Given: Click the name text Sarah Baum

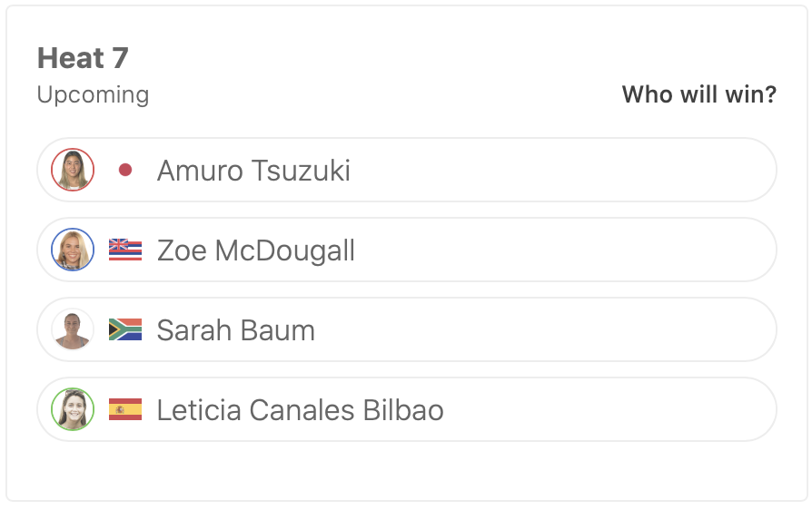Looking at the screenshot, I should tap(235, 330).
